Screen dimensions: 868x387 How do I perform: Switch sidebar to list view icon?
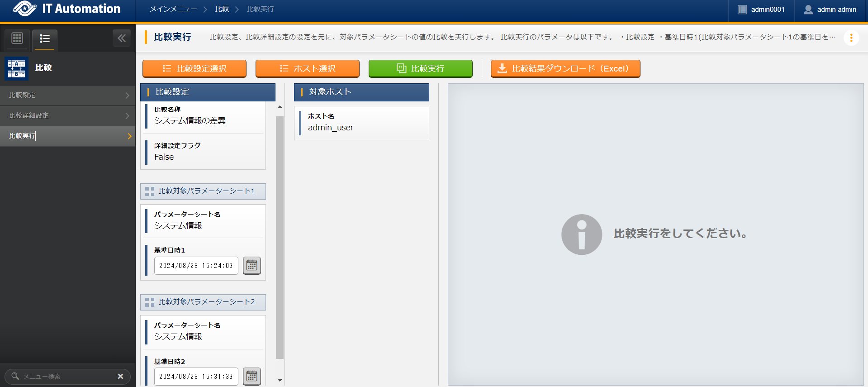coord(44,39)
